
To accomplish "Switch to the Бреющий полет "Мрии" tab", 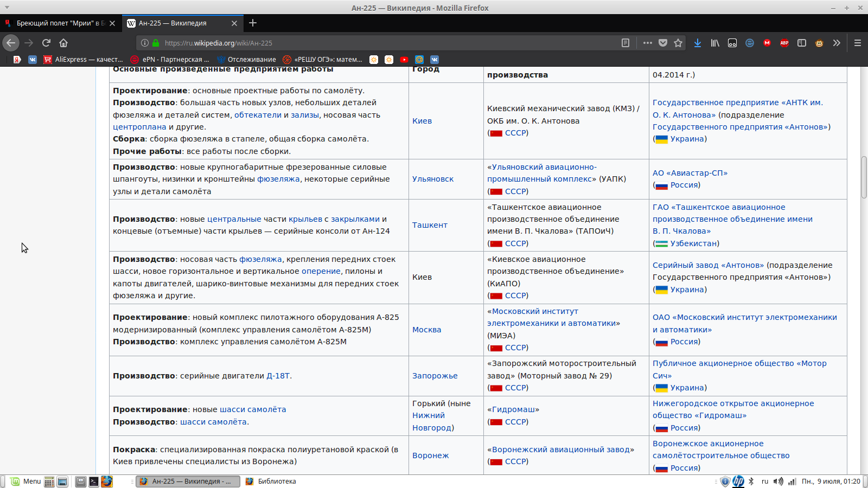I will (x=60, y=23).
